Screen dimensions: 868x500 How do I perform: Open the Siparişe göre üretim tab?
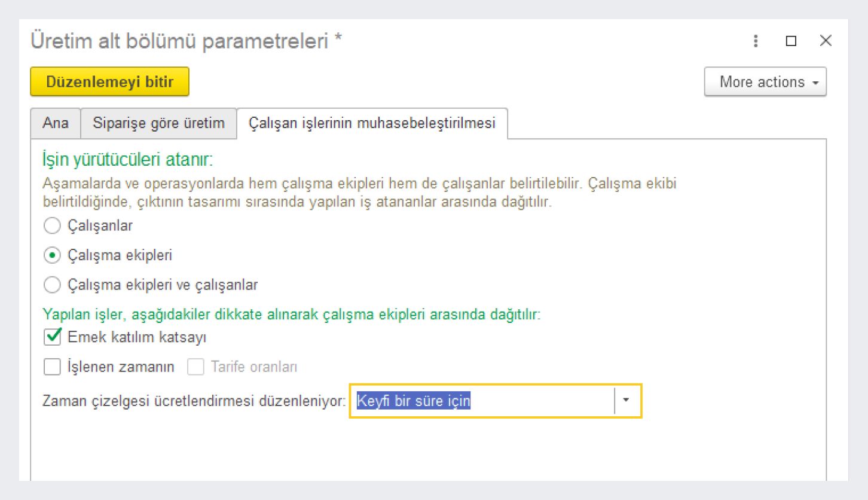(158, 124)
